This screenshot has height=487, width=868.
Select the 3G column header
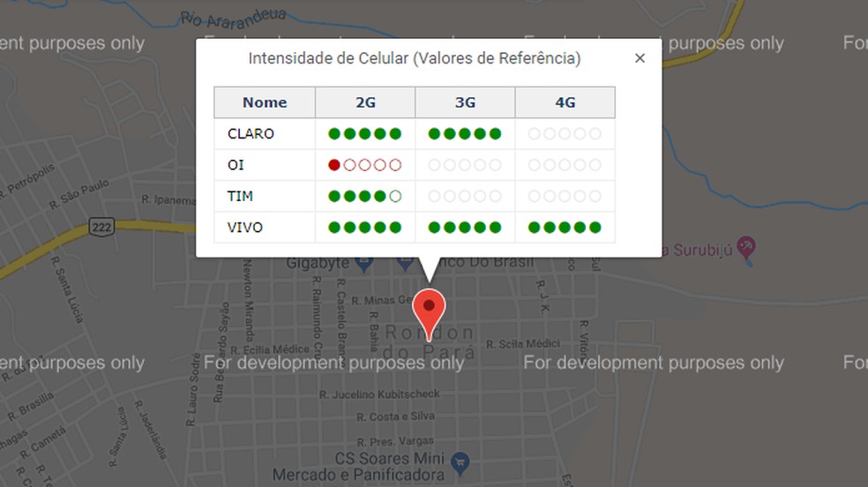click(465, 102)
